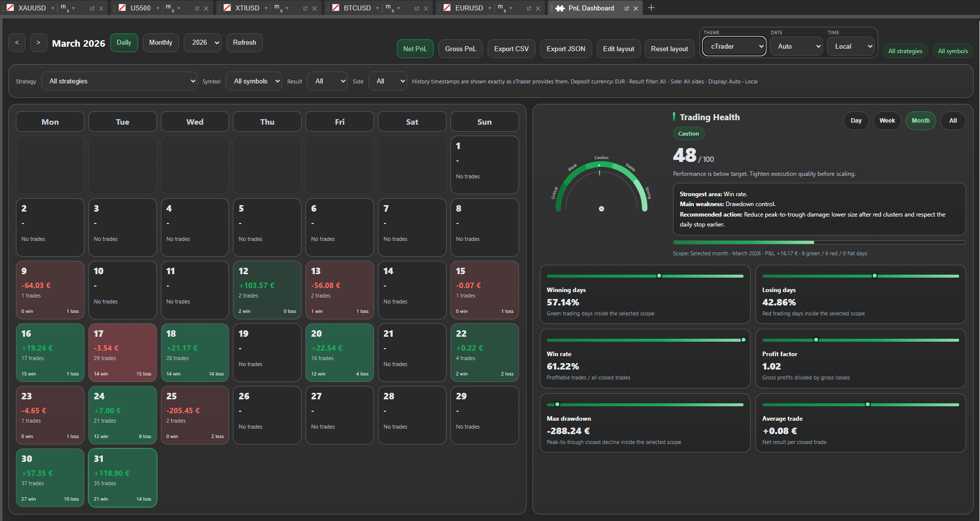Detach the XAUUSD chart tab
The width and height of the screenshot is (980, 521).
(x=92, y=8)
